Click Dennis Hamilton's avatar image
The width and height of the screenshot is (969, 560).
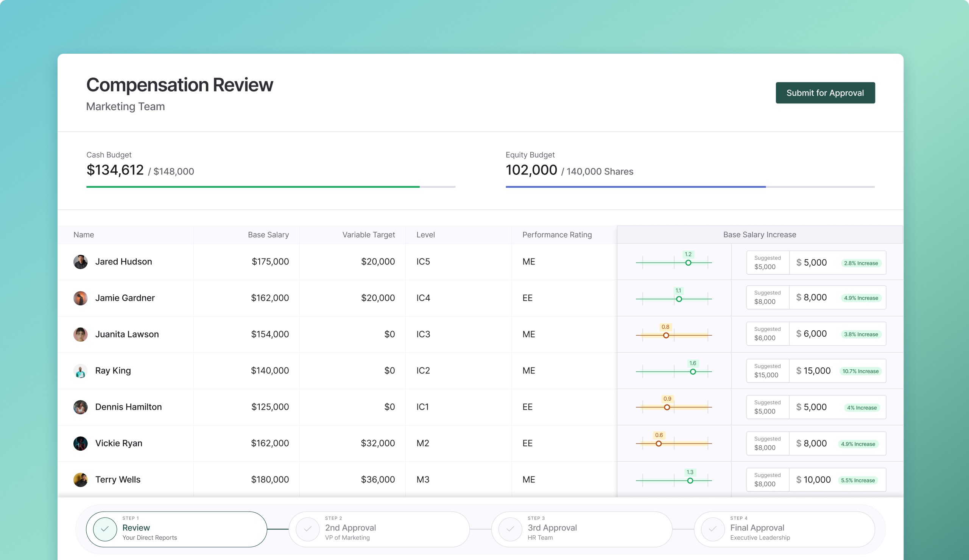pyautogui.click(x=80, y=407)
